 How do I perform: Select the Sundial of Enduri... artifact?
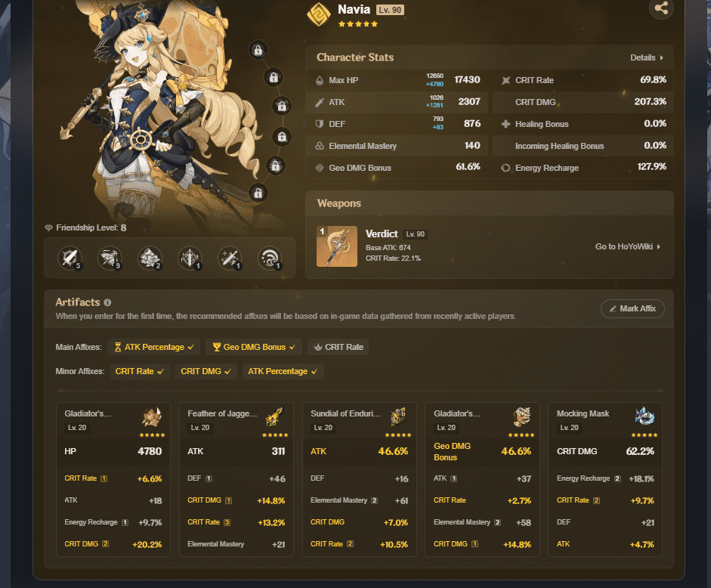pyautogui.click(x=359, y=479)
